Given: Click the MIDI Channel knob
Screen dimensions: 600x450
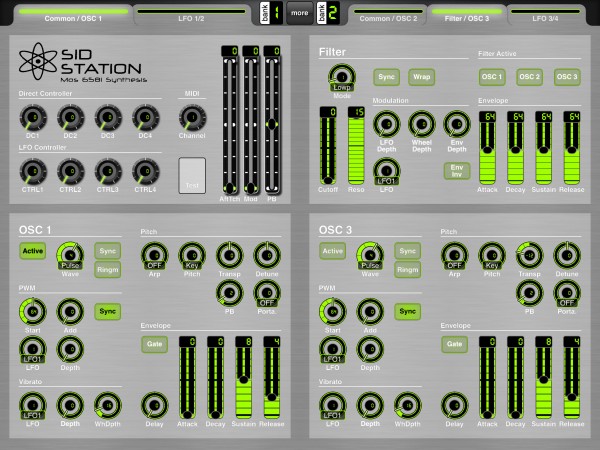Looking at the screenshot, I should pos(192,117).
